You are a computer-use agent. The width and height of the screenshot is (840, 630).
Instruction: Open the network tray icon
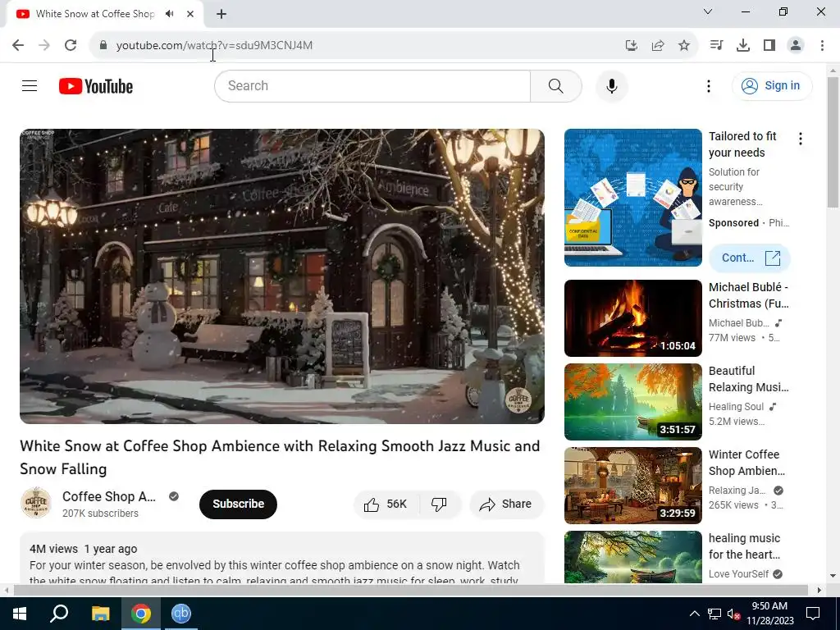(x=714, y=614)
